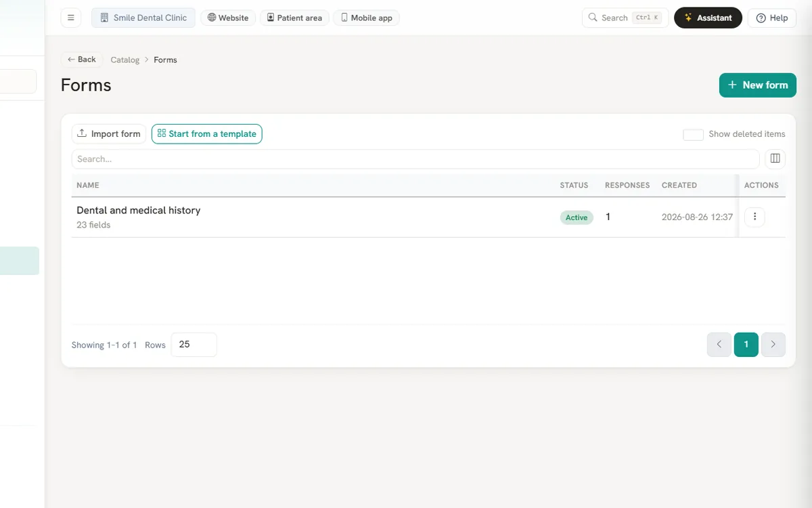Image resolution: width=812 pixels, height=508 pixels.
Task: Sort by the NAME column header
Action: click(x=88, y=185)
